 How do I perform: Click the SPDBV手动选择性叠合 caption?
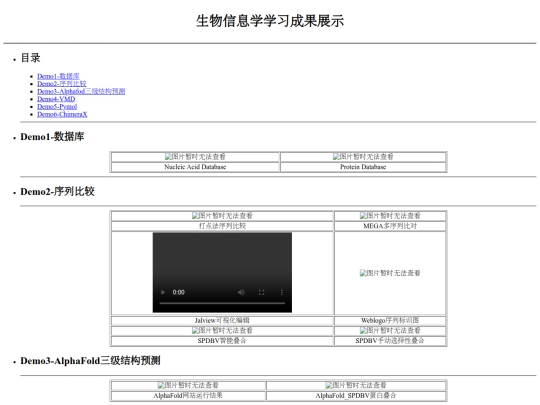pos(390,341)
